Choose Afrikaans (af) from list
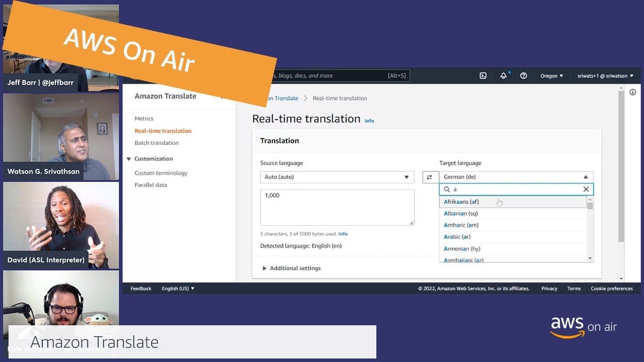Image resolution: width=644 pixels, height=362 pixels. pos(513,202)
